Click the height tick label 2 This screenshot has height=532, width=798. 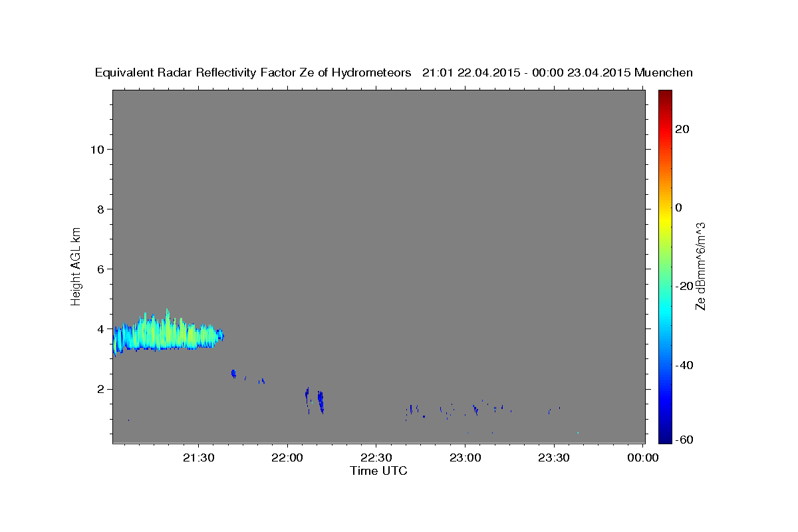point(100,389)
